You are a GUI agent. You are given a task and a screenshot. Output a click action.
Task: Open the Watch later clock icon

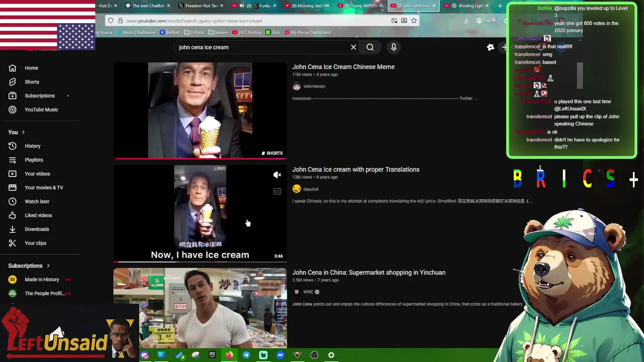(13, 202)
